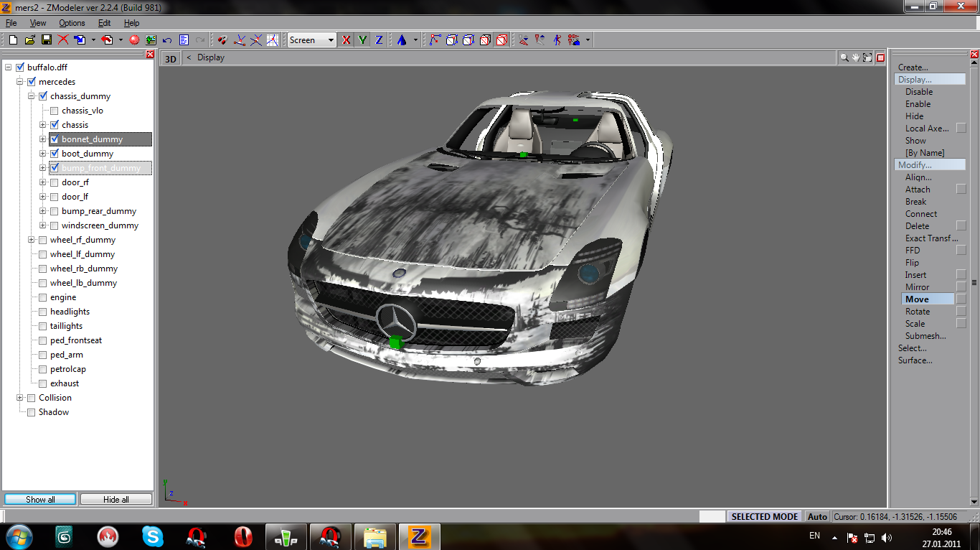Select the Rotate command
This screenshot has height=550, width=980.
pos(918,312)
